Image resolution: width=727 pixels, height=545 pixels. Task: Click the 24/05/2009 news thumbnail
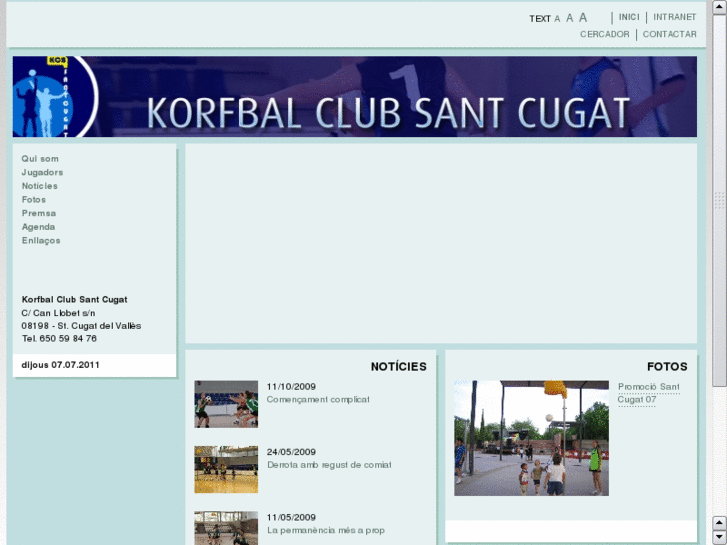[x=226, y=469]
